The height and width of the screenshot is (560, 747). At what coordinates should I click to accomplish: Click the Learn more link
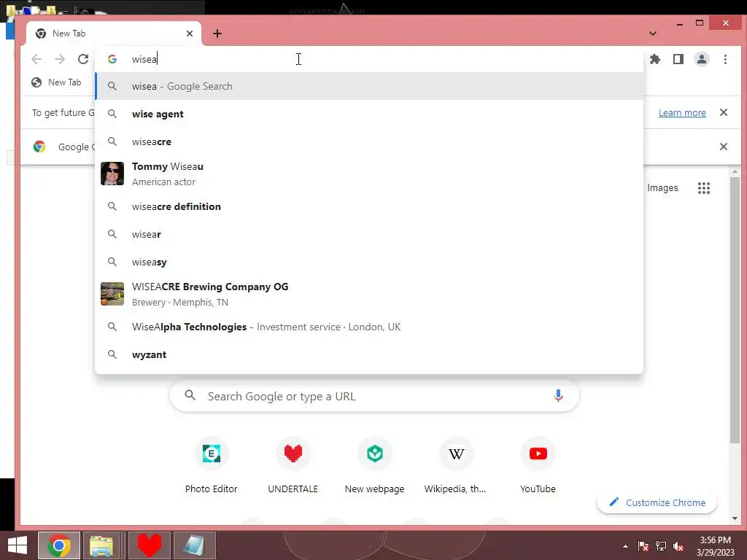(682, 112)
